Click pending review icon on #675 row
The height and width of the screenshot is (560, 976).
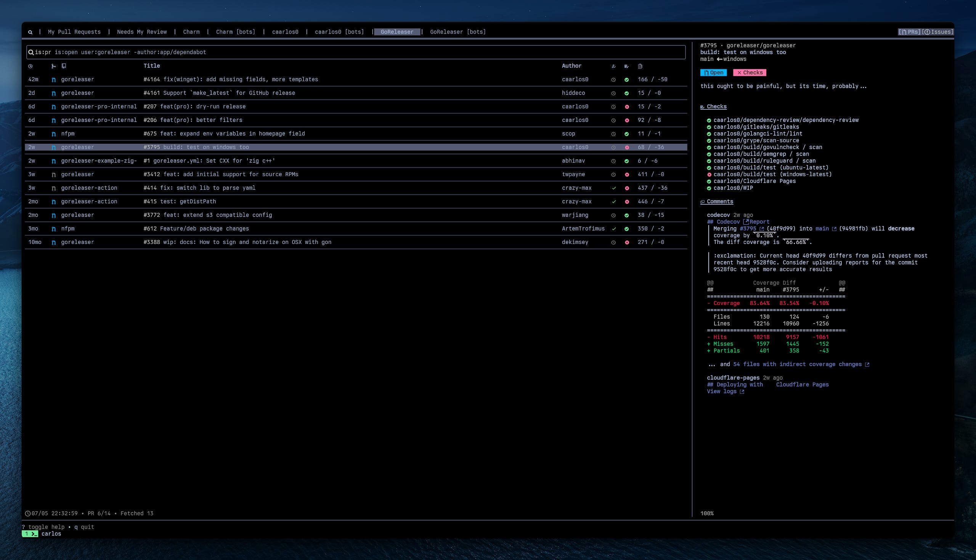pyautogui.click(x=613, y=134)
